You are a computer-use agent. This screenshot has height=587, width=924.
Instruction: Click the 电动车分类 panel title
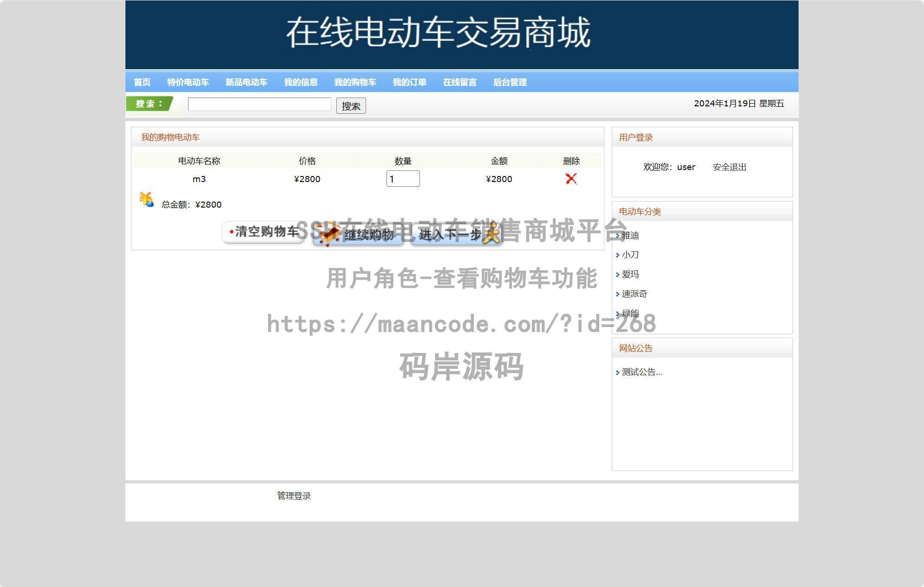[x=640, y=212]
